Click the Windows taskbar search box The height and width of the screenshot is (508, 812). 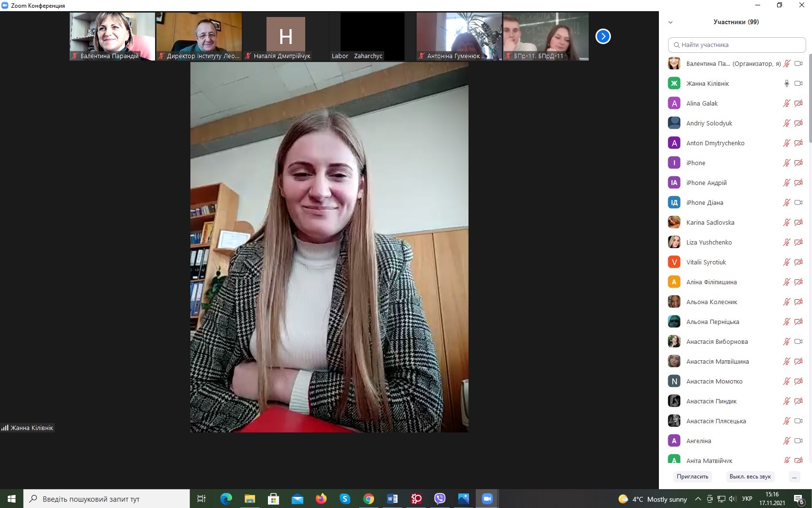click(x=107, y=499)
